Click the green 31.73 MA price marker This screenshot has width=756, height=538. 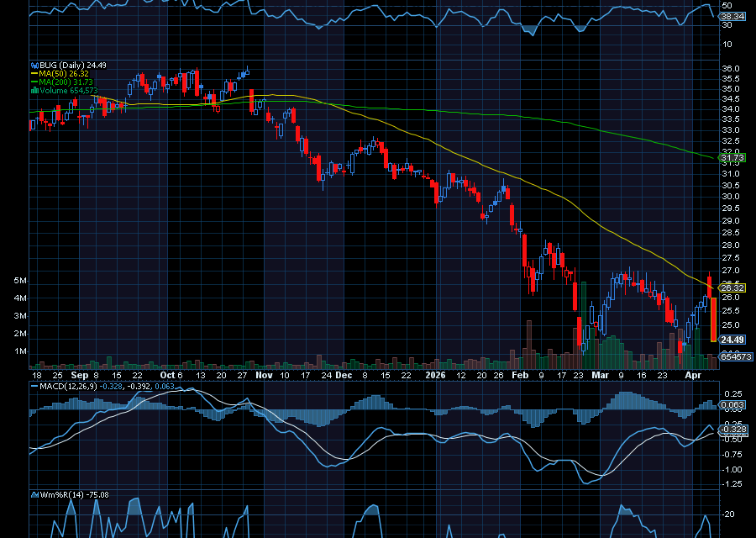(x=733, y=156)
